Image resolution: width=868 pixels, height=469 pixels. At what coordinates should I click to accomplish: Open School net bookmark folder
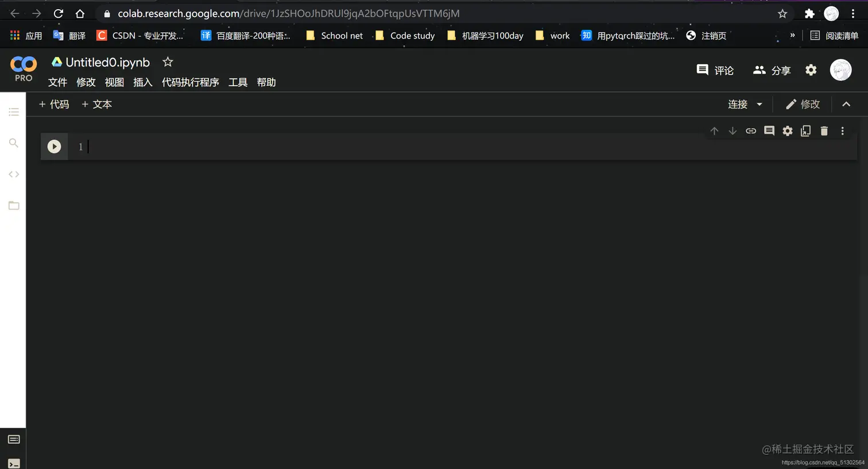point(334,36)
